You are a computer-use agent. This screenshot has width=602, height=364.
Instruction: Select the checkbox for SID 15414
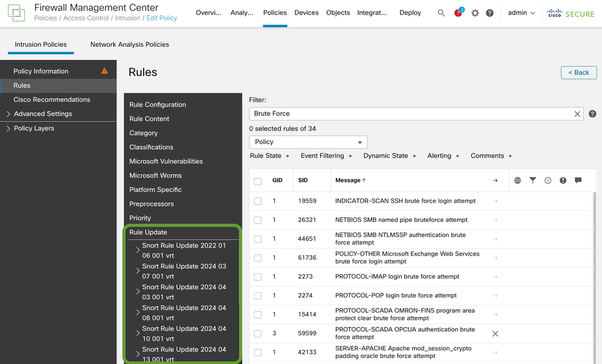(258, 315)
